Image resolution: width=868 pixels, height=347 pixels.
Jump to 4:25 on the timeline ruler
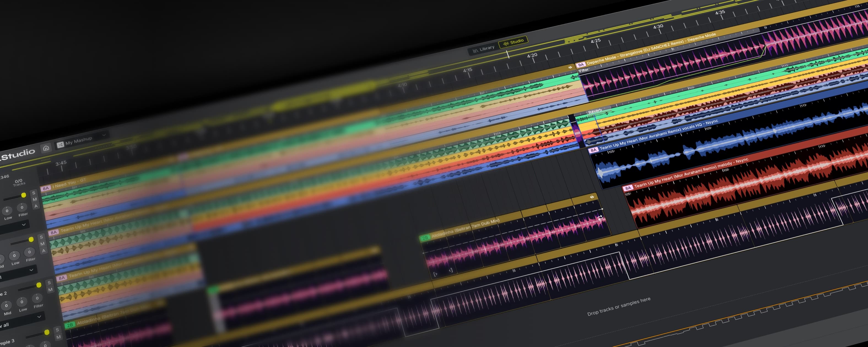[x=595, y=41]
